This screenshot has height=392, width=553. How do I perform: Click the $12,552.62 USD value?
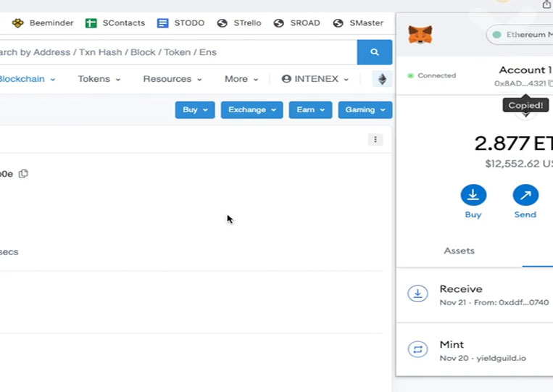[x=519, y=164]
